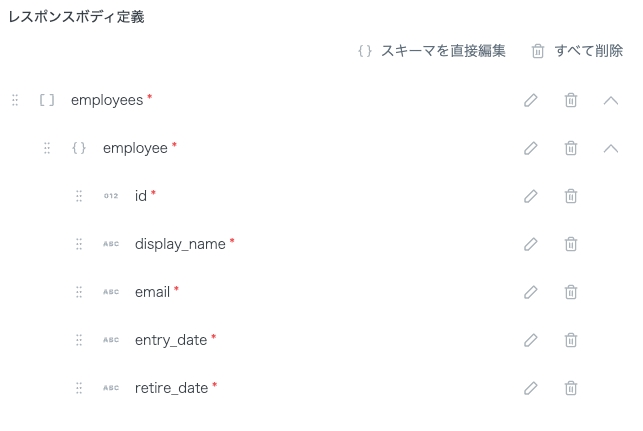Screen dimensions: 643x431
Task: Delete the employees array row
Action: pyautogui.click(x=571, y=100)
